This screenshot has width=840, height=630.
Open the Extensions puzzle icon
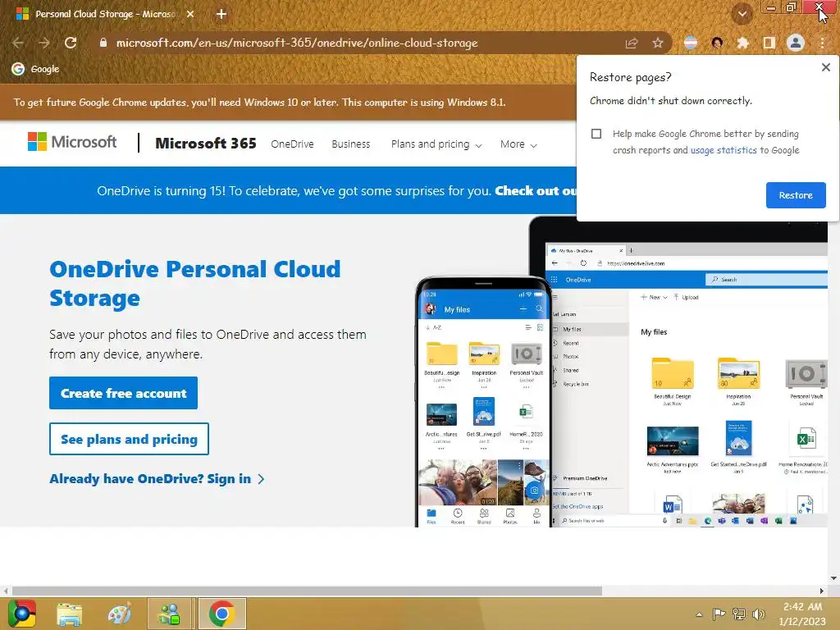click(742, 43)
